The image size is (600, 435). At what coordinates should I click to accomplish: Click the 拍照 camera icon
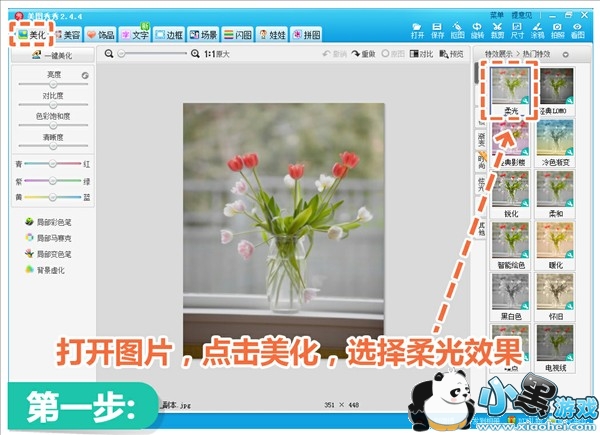click(x=558, y=31)
